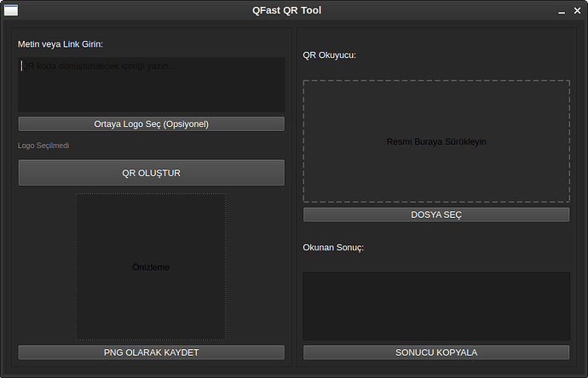The height and width of the screenshot is (378, 588).
Task: Minimize the QFast QR Tool window
Action: pyautogui.click(x=562, y=11)
